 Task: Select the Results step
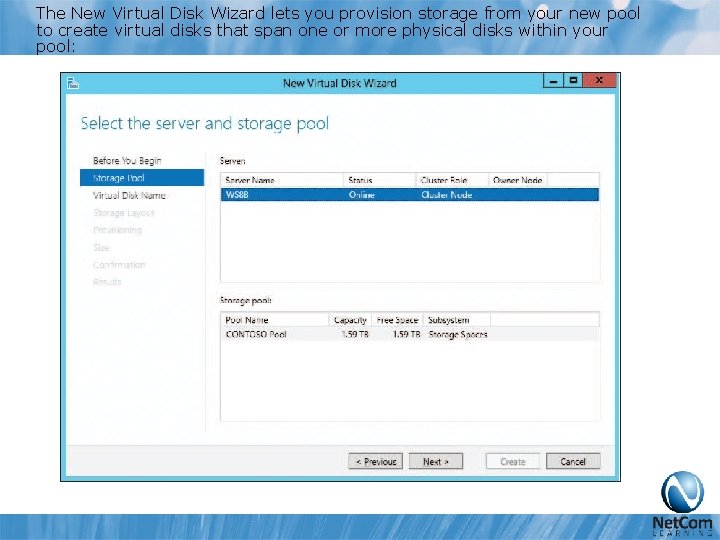pos(107,282)
